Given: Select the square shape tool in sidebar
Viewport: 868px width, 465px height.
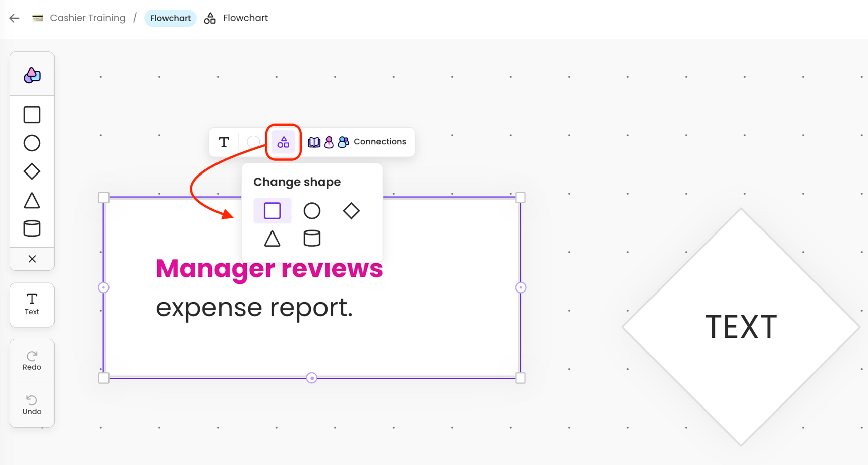Looking at the screenshot, I should click(32, 115).
